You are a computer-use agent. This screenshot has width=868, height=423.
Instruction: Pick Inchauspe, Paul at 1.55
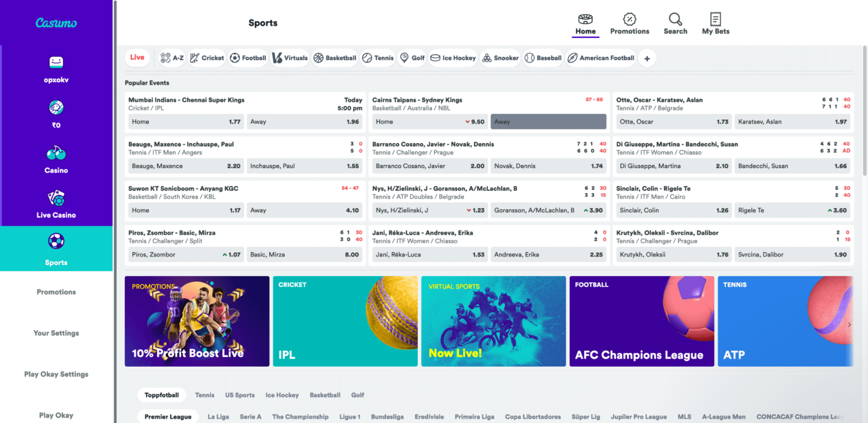pos(304,166)
